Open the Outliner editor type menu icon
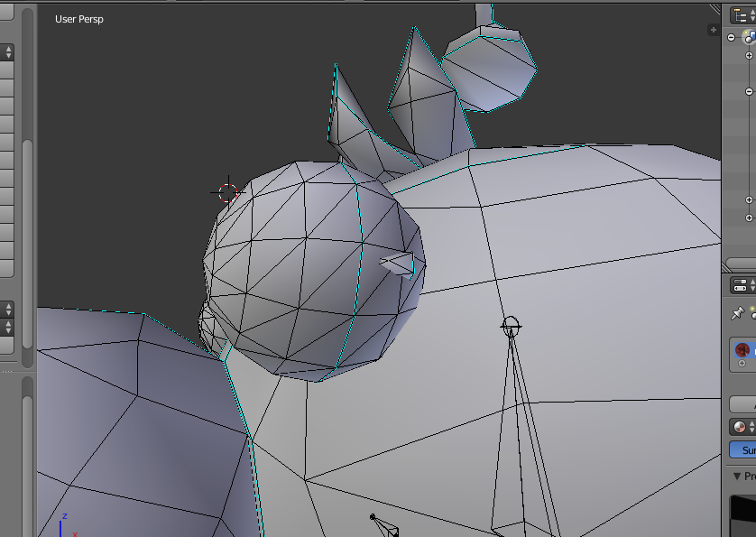 click(x=741, y=16)
